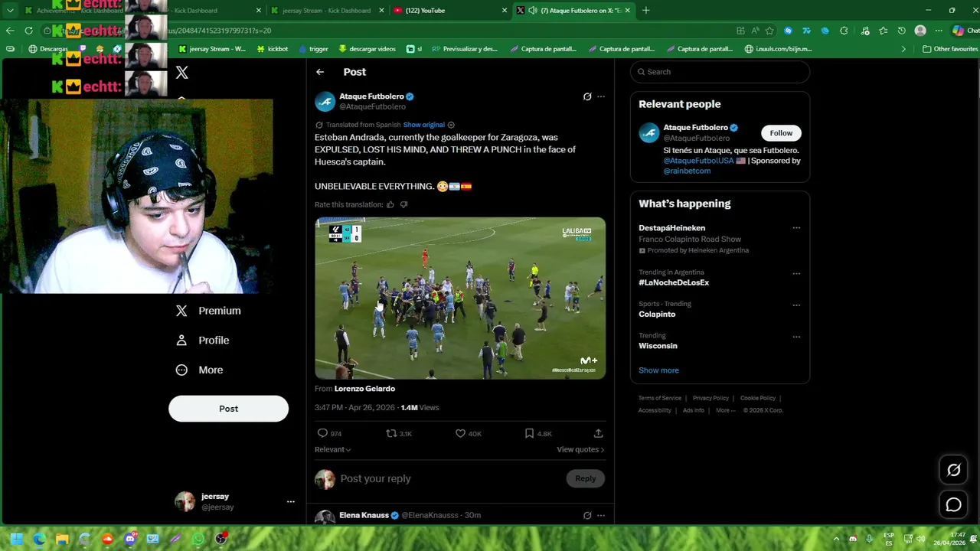
Task: Open the Grok icon on Ataque Futbolero's post
Action: pyautogui.click(x=587, y=97)
